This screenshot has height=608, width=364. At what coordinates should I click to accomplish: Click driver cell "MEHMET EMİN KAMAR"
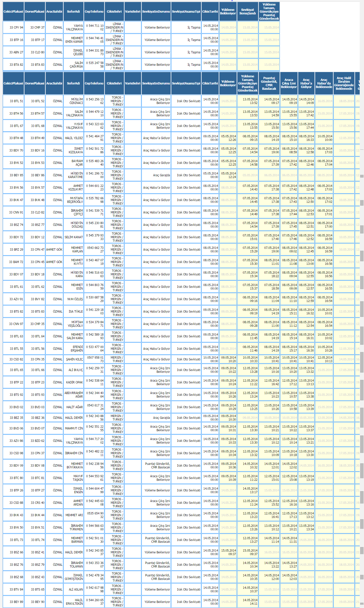pos(73,40)
